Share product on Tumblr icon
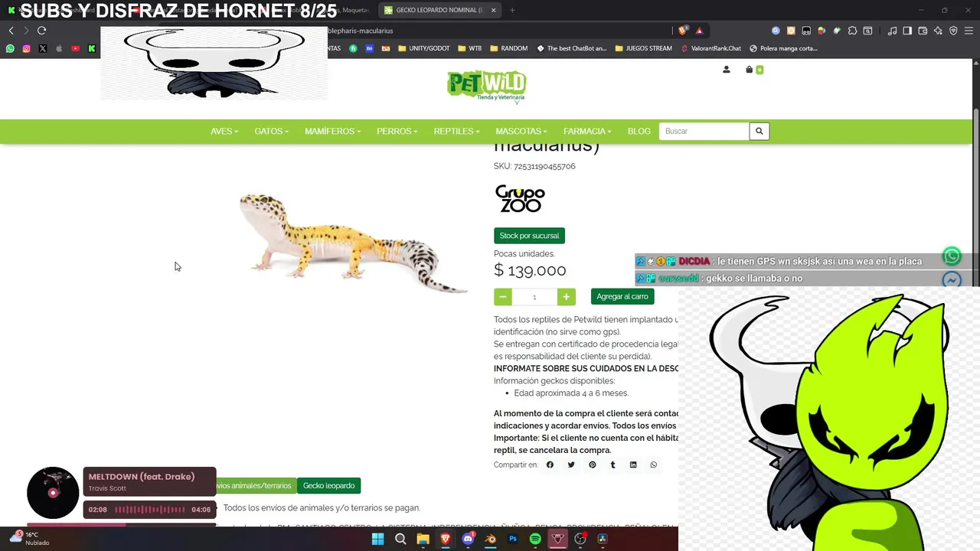 coord(612,465)
